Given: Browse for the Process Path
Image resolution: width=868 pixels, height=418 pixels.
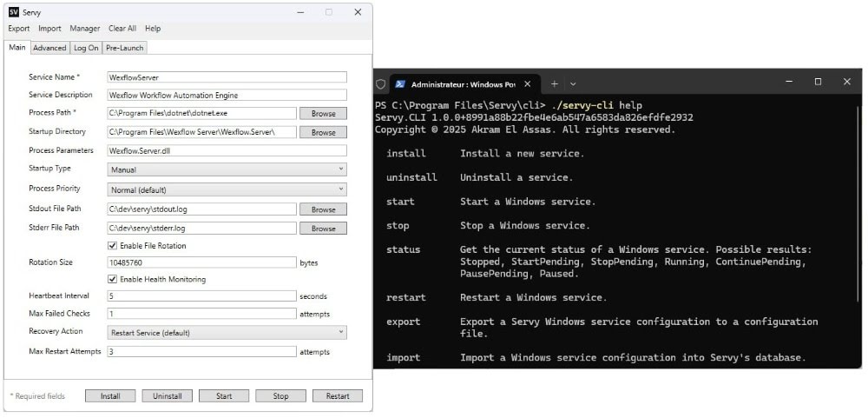Looking at the screenshot, I should [323, 114].
